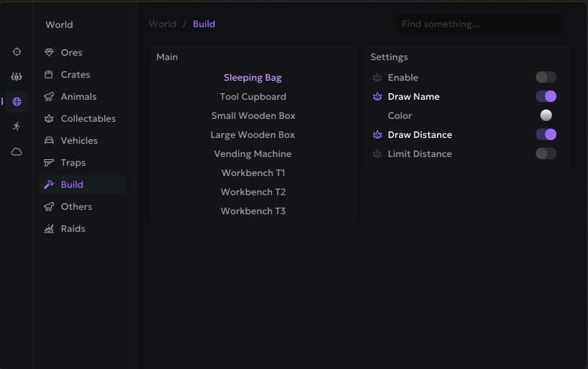Click the running figure icon in left rail
The height and width of the screenshot is (369, 588).
click(17, 126)
